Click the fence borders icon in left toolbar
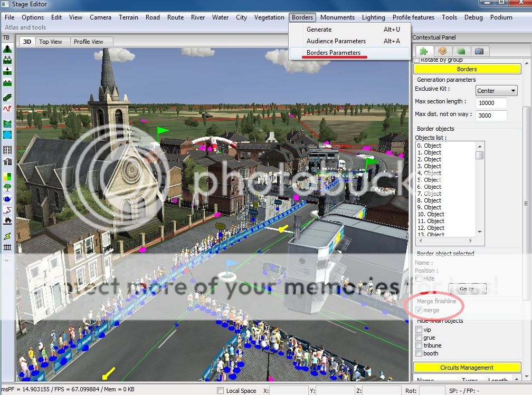 (x=7, y=246)
